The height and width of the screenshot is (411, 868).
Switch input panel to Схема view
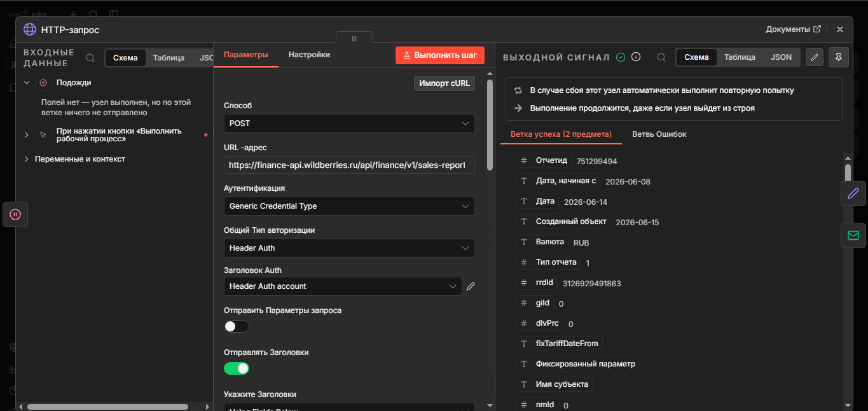(125, 58)
